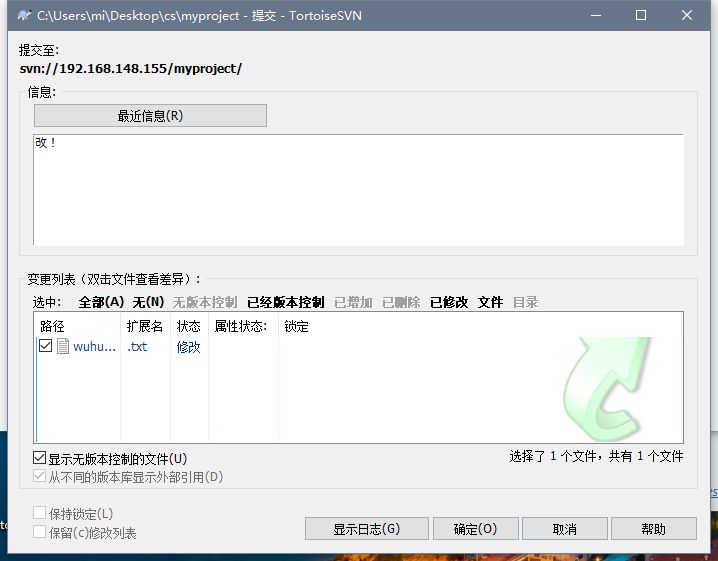The image size is (718, 561).
Task: Minimize the TortoiseSVN commit window
Action: (x=596, y=15)
